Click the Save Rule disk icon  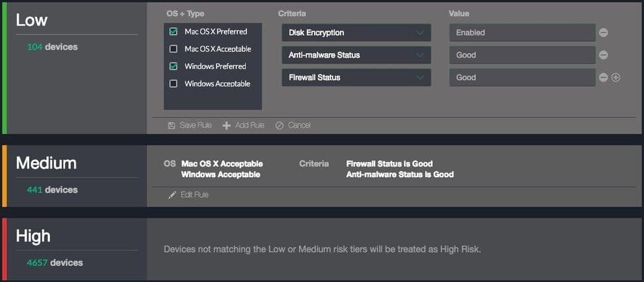tap(172, 125)
